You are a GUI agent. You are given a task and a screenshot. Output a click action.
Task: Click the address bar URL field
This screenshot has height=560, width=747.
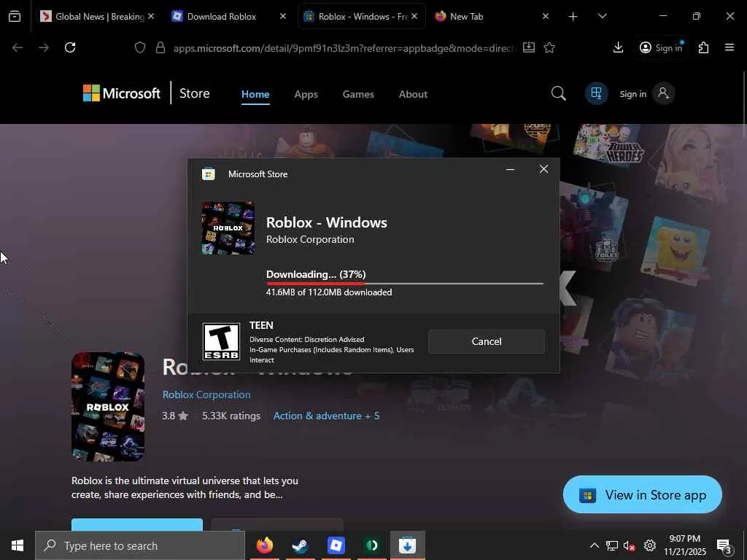pos(343,47)
